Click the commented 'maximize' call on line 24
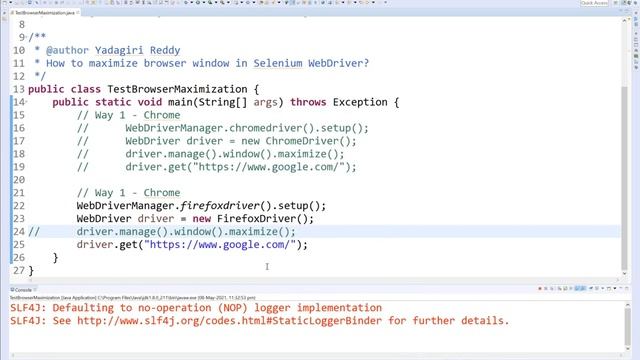Image resolution: width=640 pixels, height=360 pixels. (253, 232)
